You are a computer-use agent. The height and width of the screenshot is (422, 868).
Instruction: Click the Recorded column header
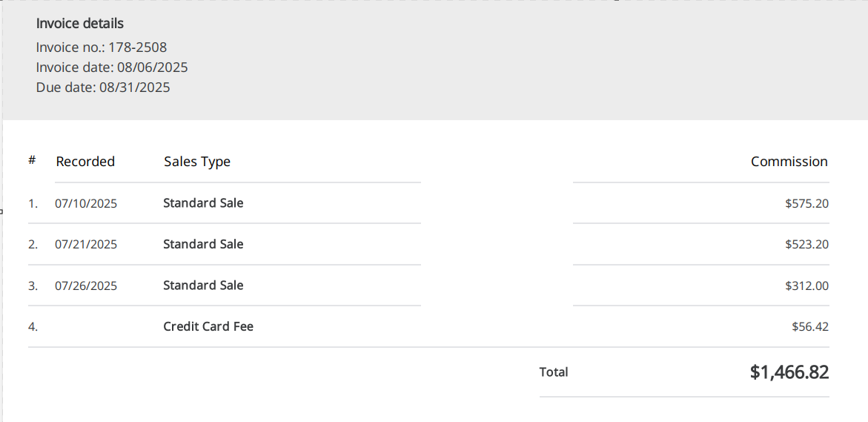coord(85,162)
